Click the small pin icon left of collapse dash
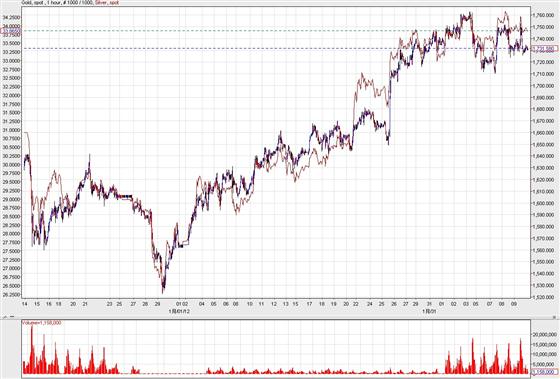Screen dimensions: 560x379 pos(5,316)
